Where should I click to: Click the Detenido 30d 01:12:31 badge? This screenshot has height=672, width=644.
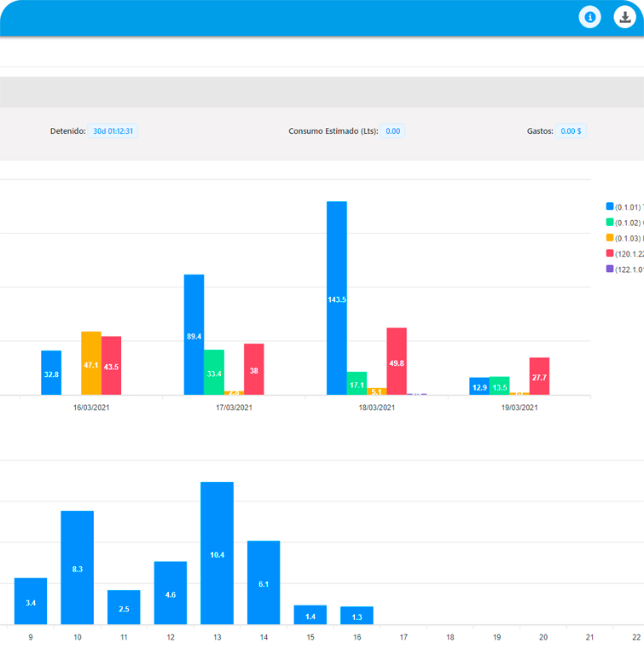(x=113, y=131)
